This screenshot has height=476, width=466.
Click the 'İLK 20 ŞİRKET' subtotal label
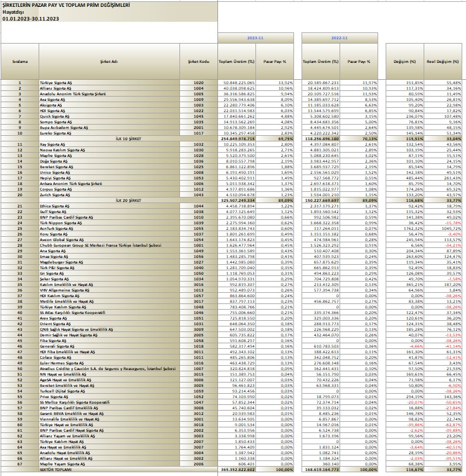click(x=128, y=201)
